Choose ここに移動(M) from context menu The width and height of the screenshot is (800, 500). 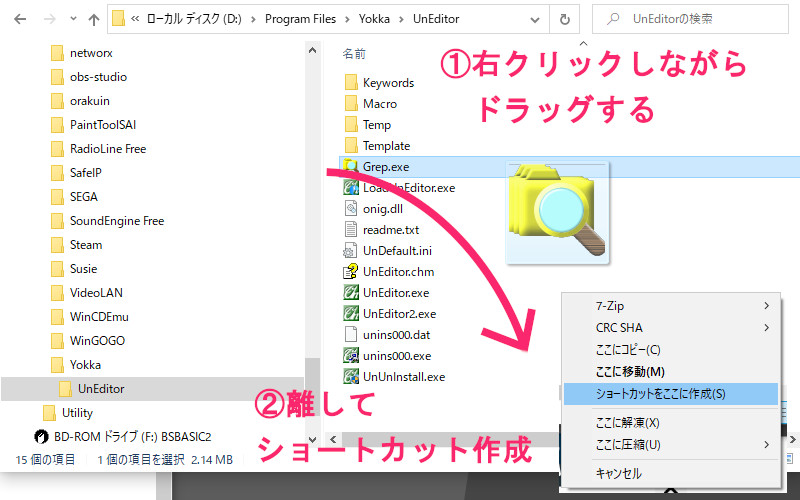coord(671,371)
